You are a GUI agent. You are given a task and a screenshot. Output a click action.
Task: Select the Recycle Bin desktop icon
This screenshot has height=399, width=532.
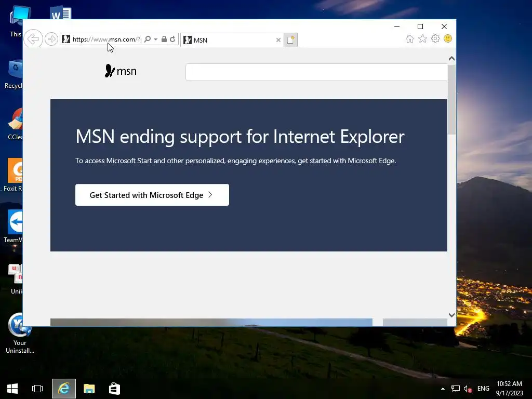tap(14, 74)
